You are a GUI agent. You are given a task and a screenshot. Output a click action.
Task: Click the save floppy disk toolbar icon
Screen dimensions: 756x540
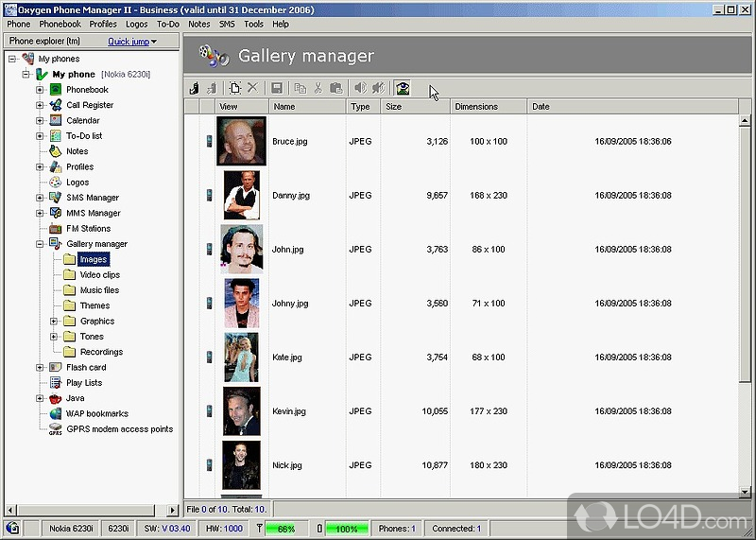point(277,88)
